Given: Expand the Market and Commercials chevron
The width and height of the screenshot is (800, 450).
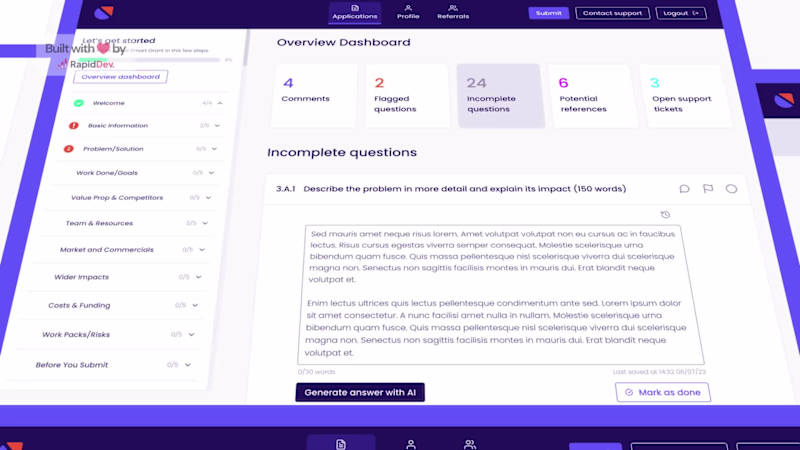Looking at the screenshot, I should point(202,249).
